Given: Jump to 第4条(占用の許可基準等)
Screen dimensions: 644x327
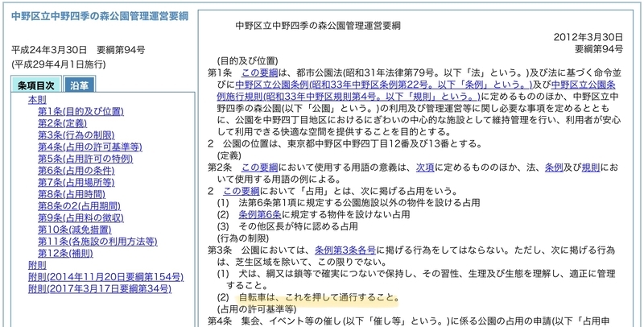Looking at the screenshot, I should (90, 147).
